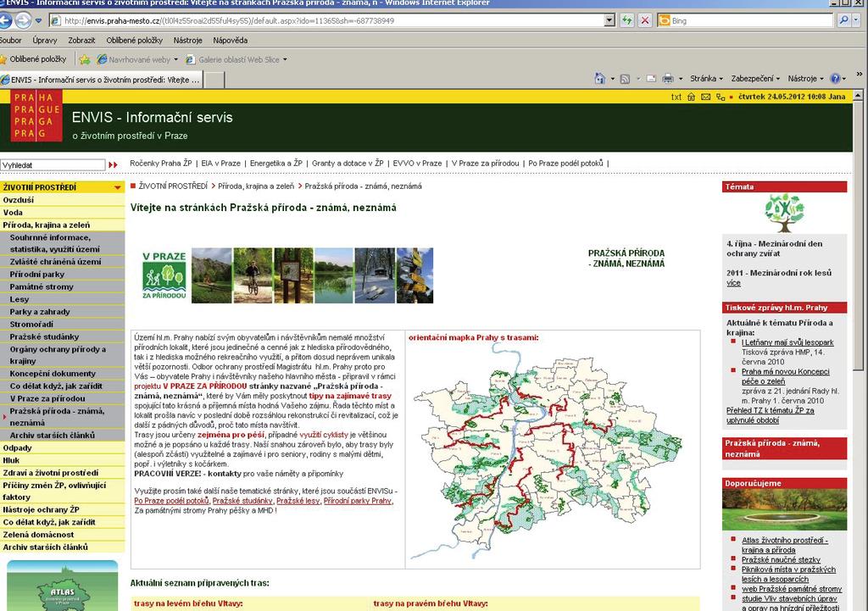Open Po Praze podél potoků top navigation link

click(565, 164)
